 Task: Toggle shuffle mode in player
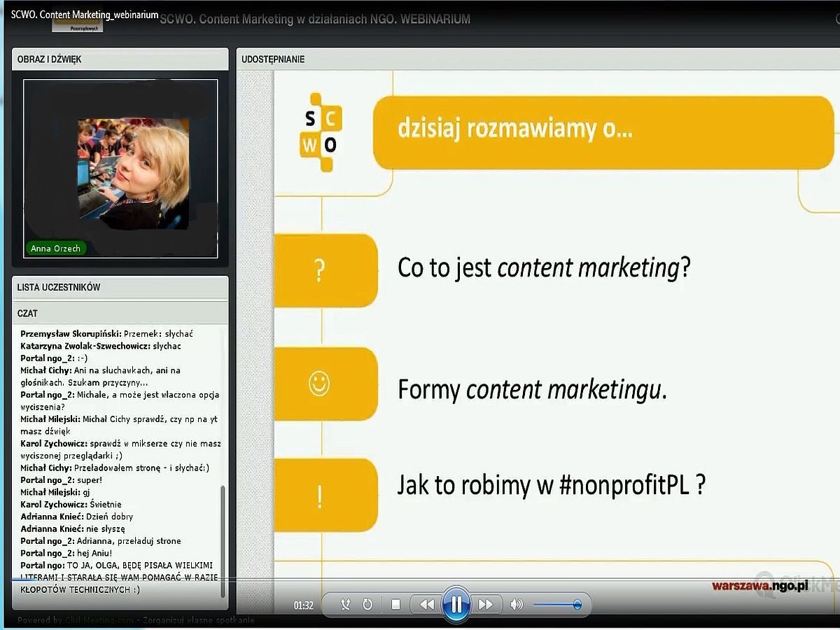click(345, 605)
